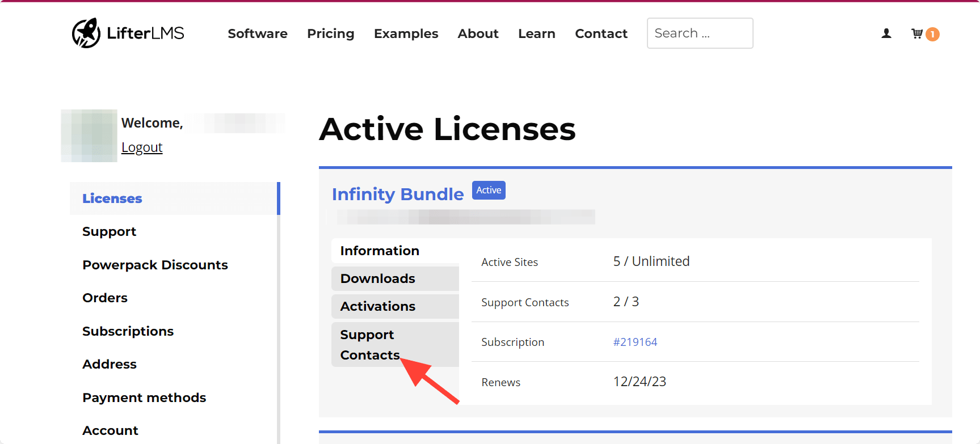This screenshot has height=444, width=980.
Task: Switch to the Downloads license tab
Action: pyautogui.click(x=395, y=278)
